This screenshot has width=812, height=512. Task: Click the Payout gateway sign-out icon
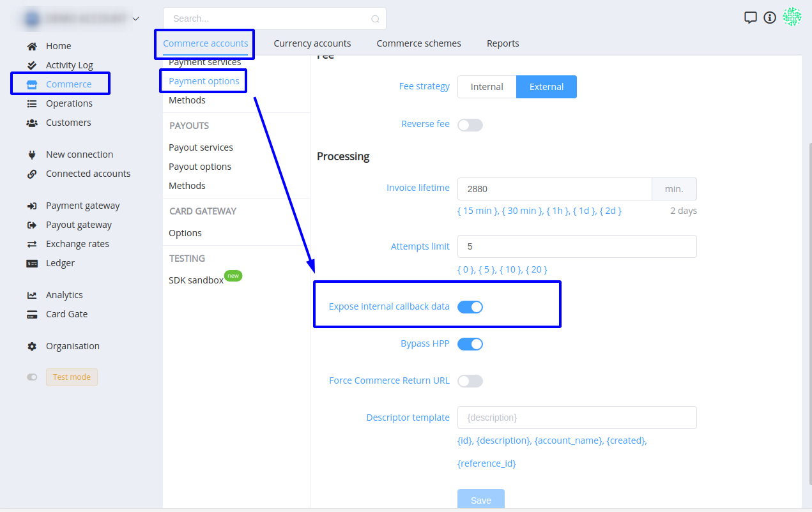[x=32, y=225]
